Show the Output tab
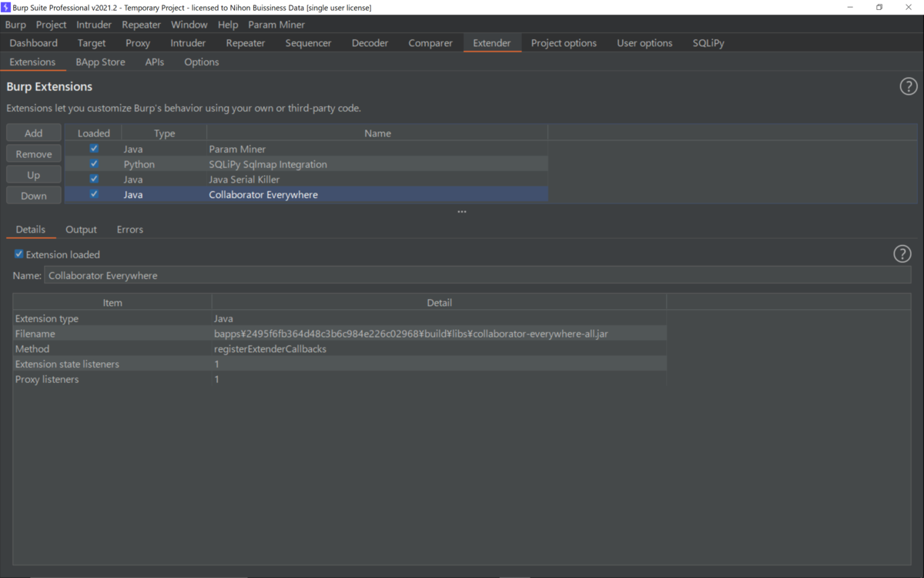Viewport: 924px width, 578px height. coord(81,230)
